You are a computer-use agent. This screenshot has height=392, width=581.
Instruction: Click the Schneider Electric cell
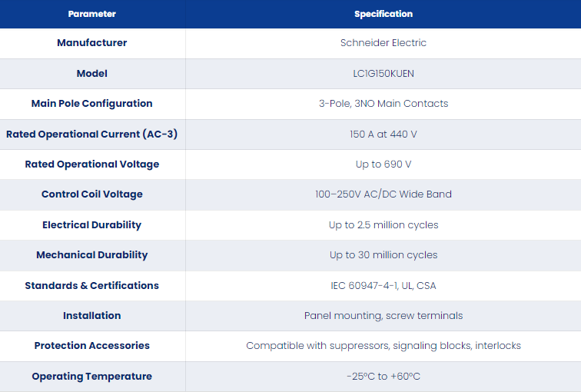pos(383,43)
